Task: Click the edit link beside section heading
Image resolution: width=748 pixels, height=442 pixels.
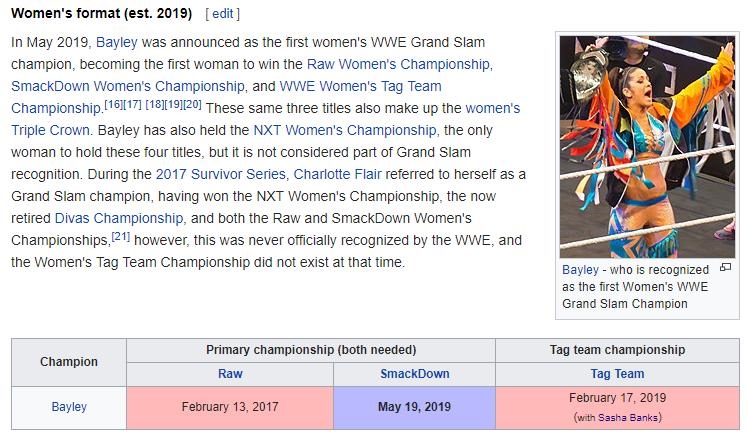Action: 222,14
